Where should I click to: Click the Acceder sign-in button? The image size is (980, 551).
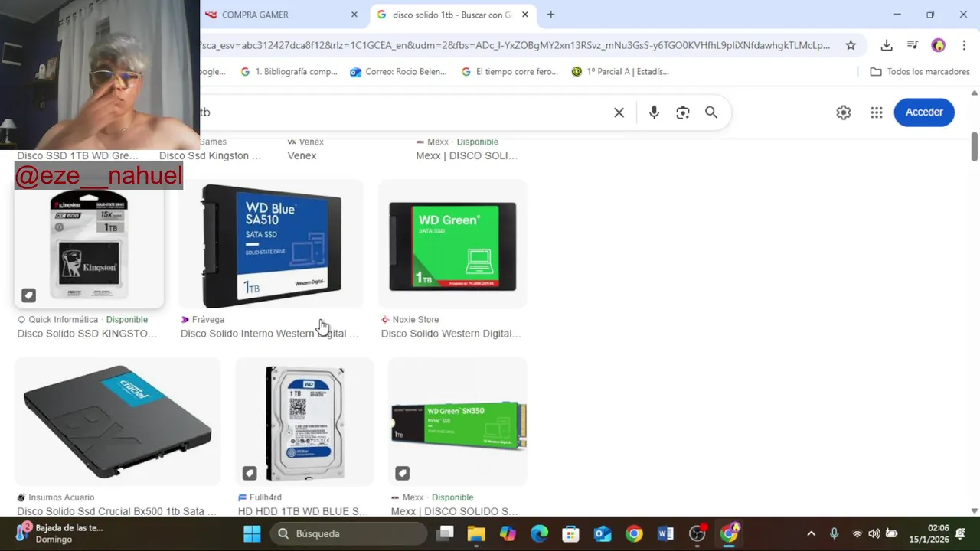(x=924, y=112)
